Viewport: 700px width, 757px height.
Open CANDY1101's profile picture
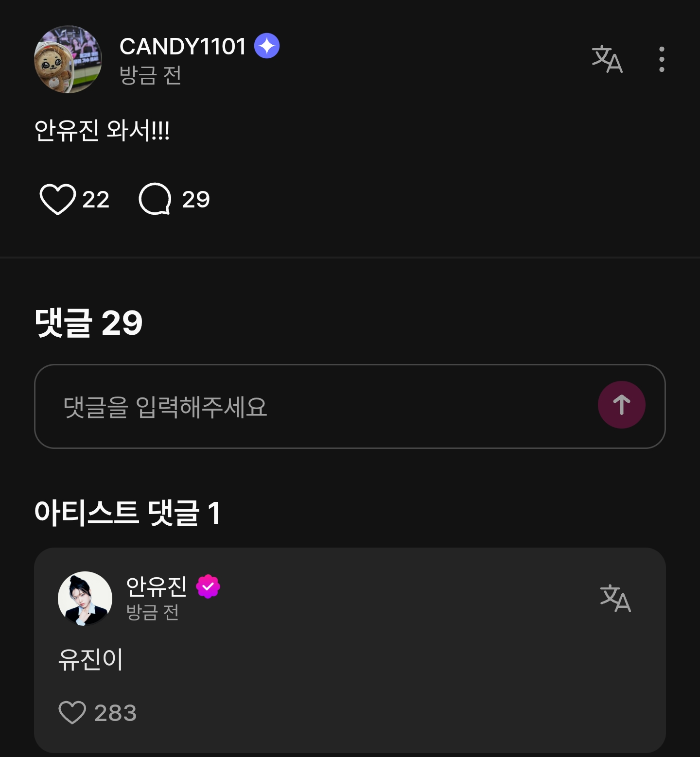click(68, 59)
